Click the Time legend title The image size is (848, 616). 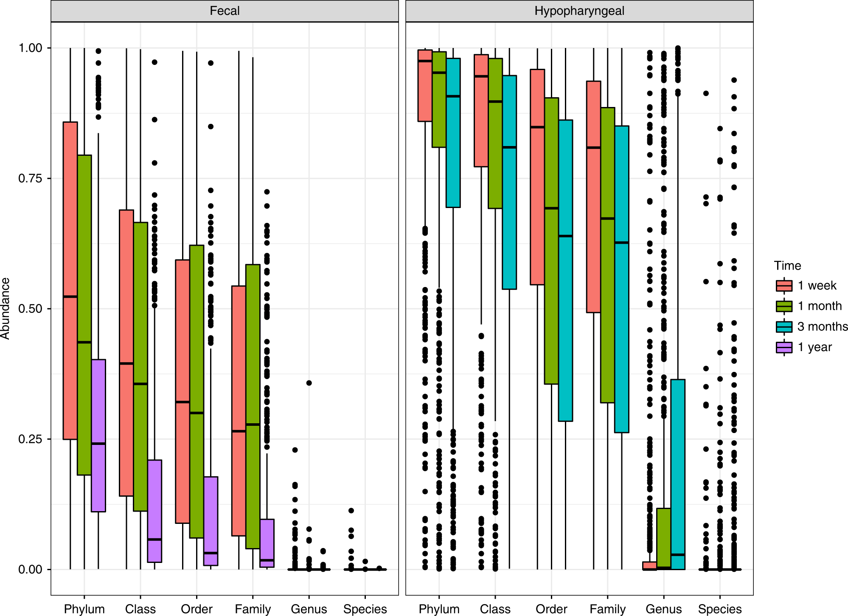(x=787, y=266)
